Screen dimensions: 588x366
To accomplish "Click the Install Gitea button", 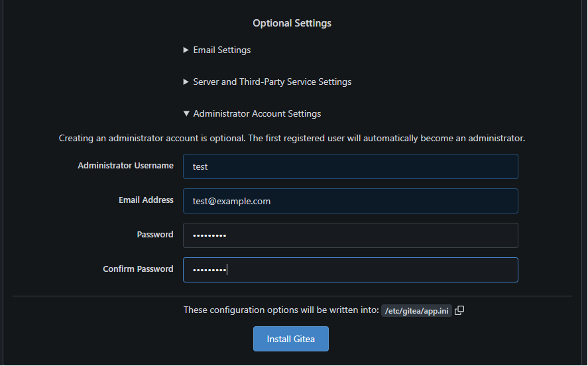I will tap(291, 339).
